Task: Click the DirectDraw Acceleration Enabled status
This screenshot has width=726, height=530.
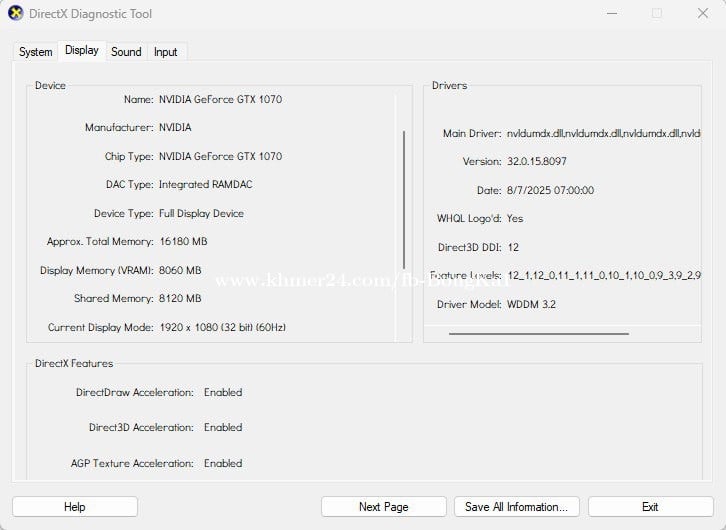Action: (x=223, y=393)
